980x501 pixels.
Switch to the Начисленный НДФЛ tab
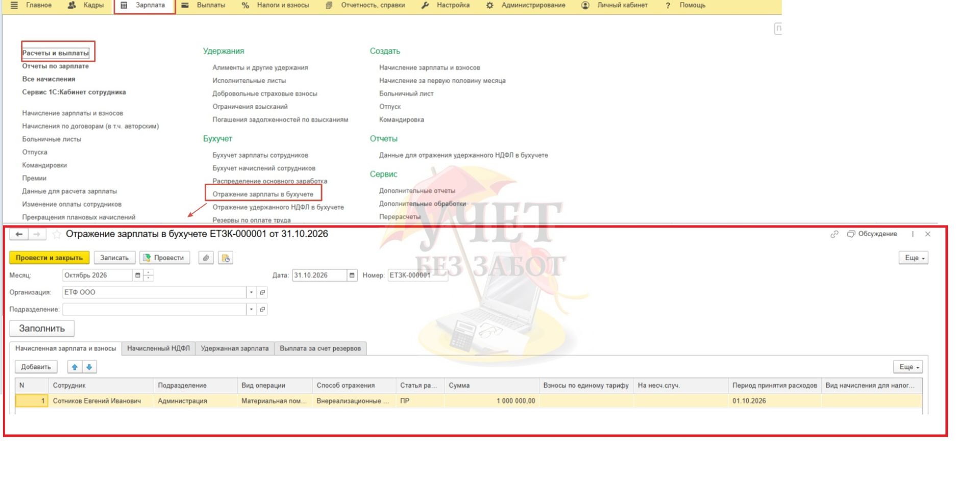pos(158,348)
